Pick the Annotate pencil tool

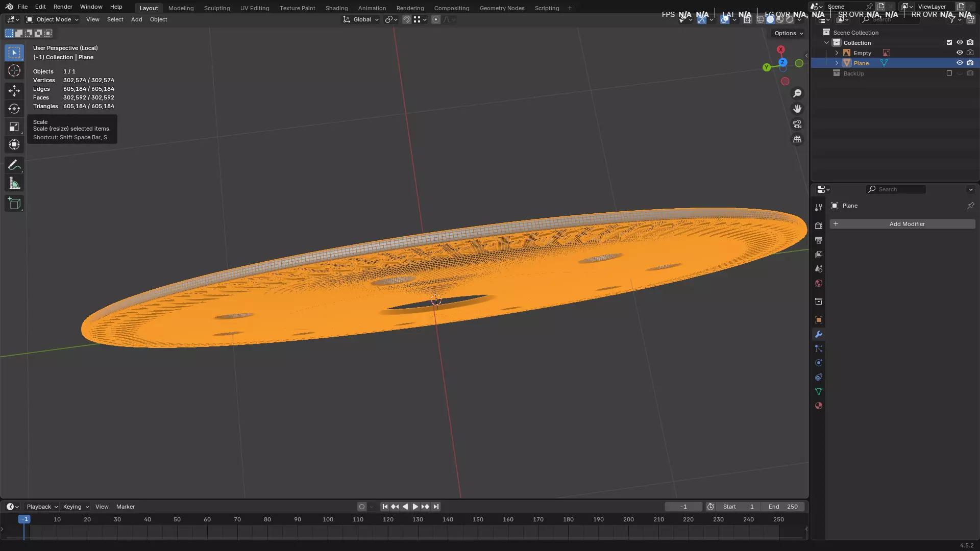[14, 165]
